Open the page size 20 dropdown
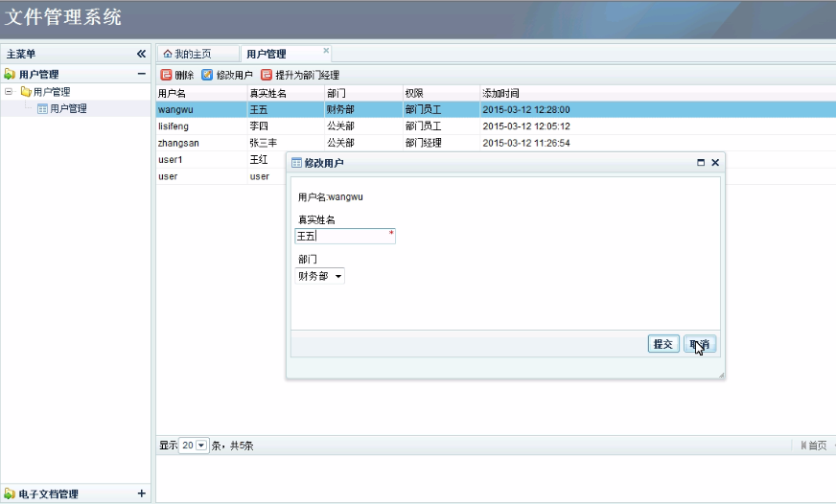This screenshot has width=836, height=504. pos(201,446)
